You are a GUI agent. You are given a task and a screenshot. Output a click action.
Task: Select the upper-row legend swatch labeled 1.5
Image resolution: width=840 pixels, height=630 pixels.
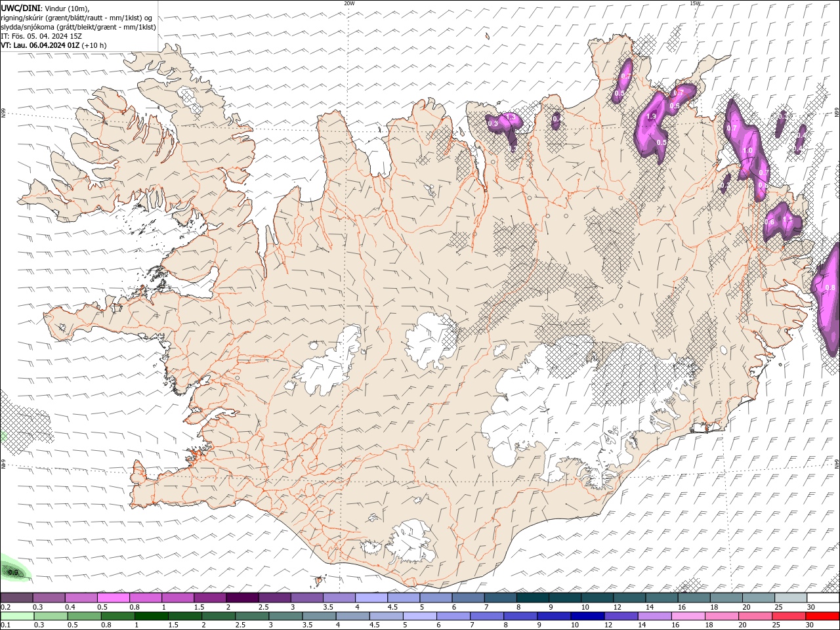(210, 598)
